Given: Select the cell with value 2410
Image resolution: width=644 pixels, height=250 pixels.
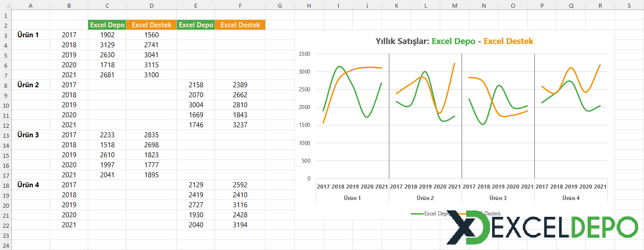Looking at the screenshot, I should pos(240,195).
